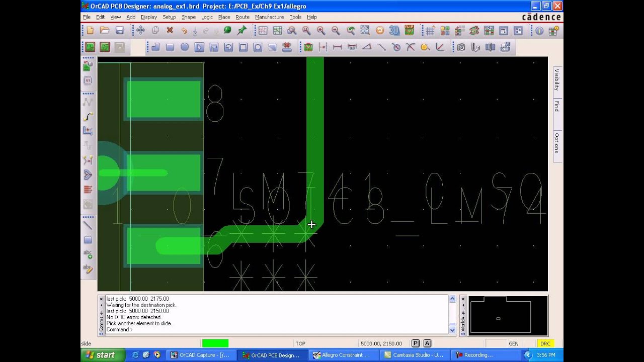Close the Command console panel
This screenshot has height=362, width=644.
click(x=101, y=299)
